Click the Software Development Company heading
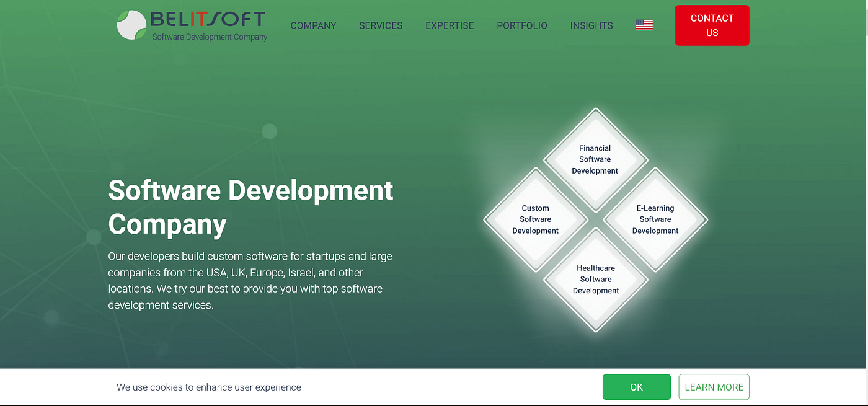The width and height of the screenshot is (868, 406). pyautogui.click(x=250, y=208)
